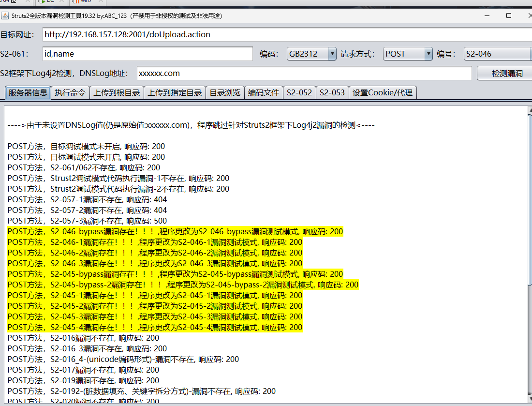Click the S2-019漏洞不存在 result line
This screenshot has height=406, width=532.
pyautogui.click(x=84, y=380)
